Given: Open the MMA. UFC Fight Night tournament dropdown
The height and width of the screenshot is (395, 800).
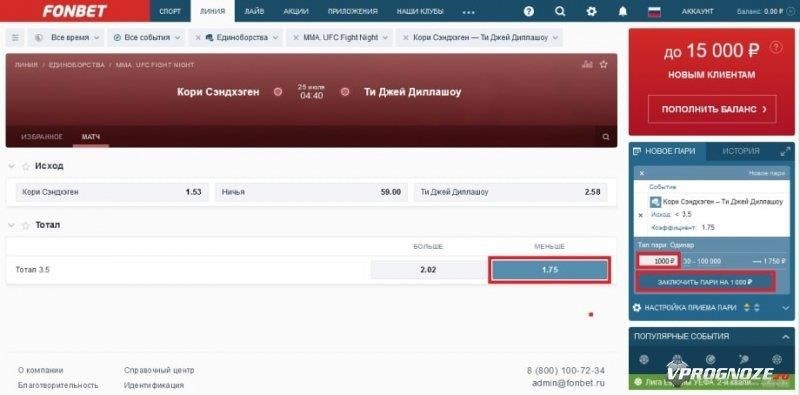Looking at the screenshot, I should click(338, 38).
